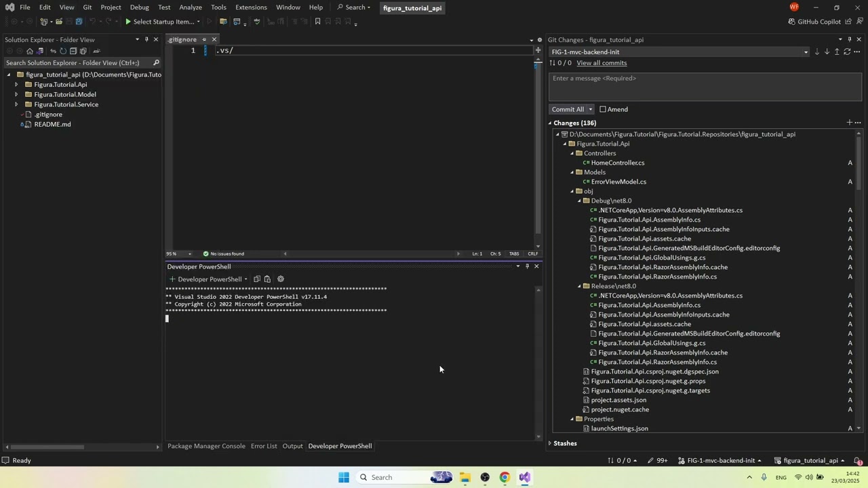
Task: Select HomeController.cs in changes list
Action: pyautogui.click(x=618, y=163)
